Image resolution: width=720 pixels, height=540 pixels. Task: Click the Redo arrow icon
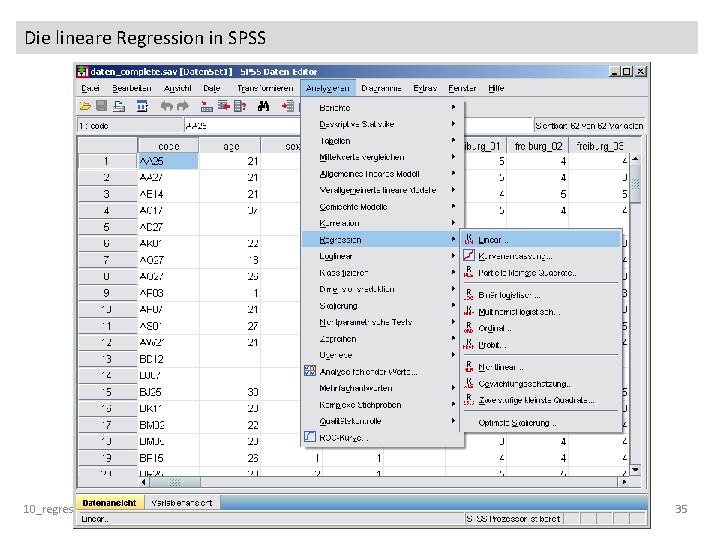183,106
